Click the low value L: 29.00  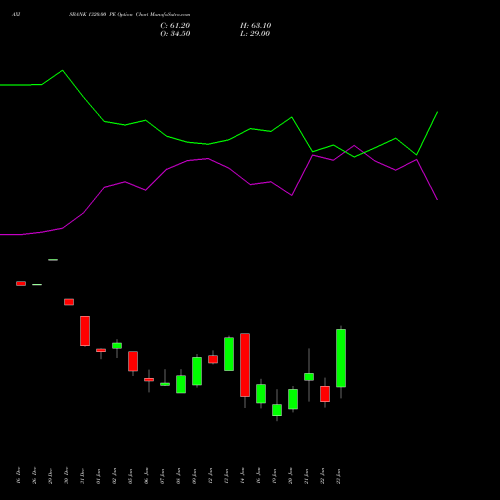tap(255, 34)
